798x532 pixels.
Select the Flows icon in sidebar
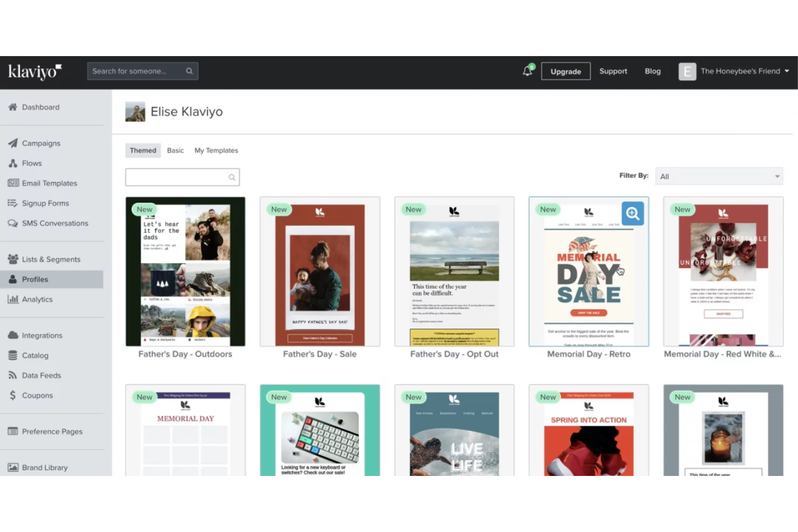[x=31, y=163]
